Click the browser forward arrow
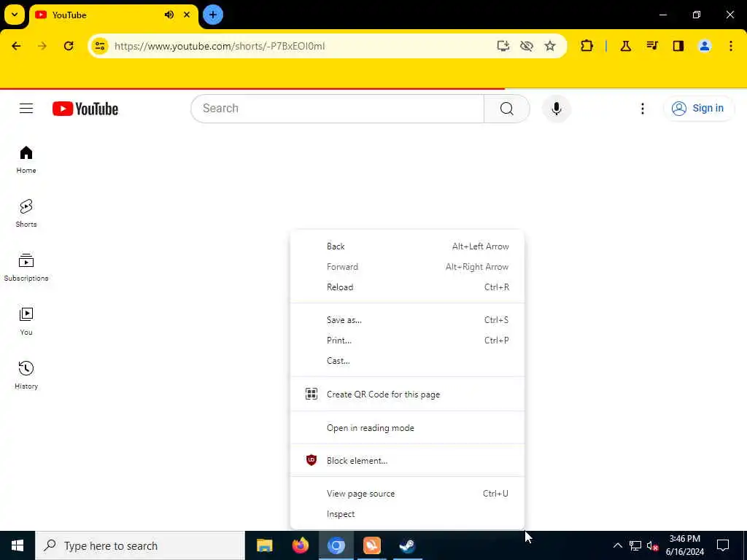The width and height of the screenshot is (747, 560). tap(42, 46)
